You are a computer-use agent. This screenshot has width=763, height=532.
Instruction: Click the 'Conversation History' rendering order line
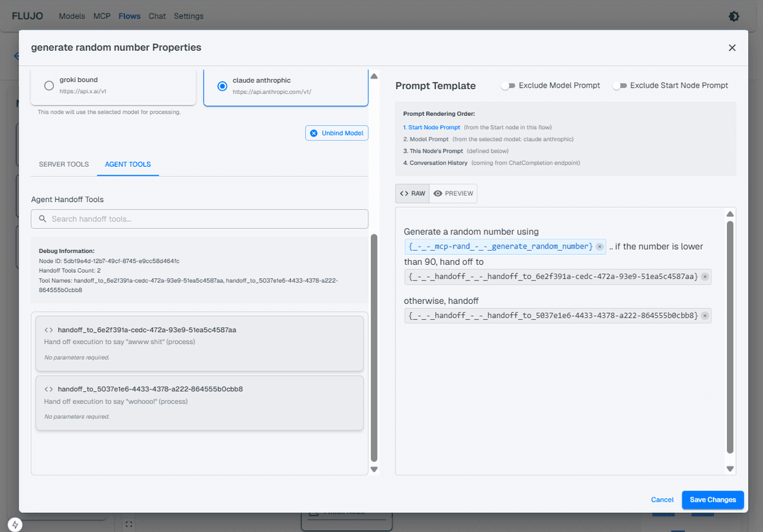pyautogui.click(x=492, y=163)
